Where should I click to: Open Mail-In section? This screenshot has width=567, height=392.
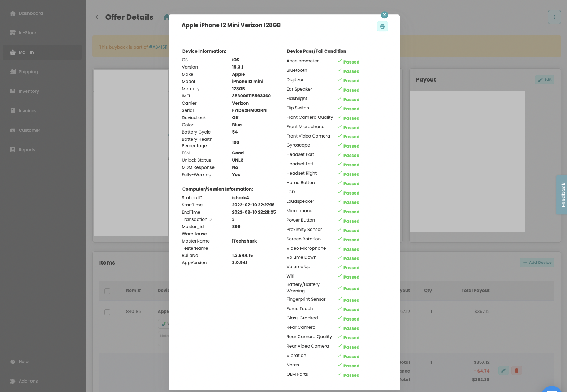pos(42,52)
